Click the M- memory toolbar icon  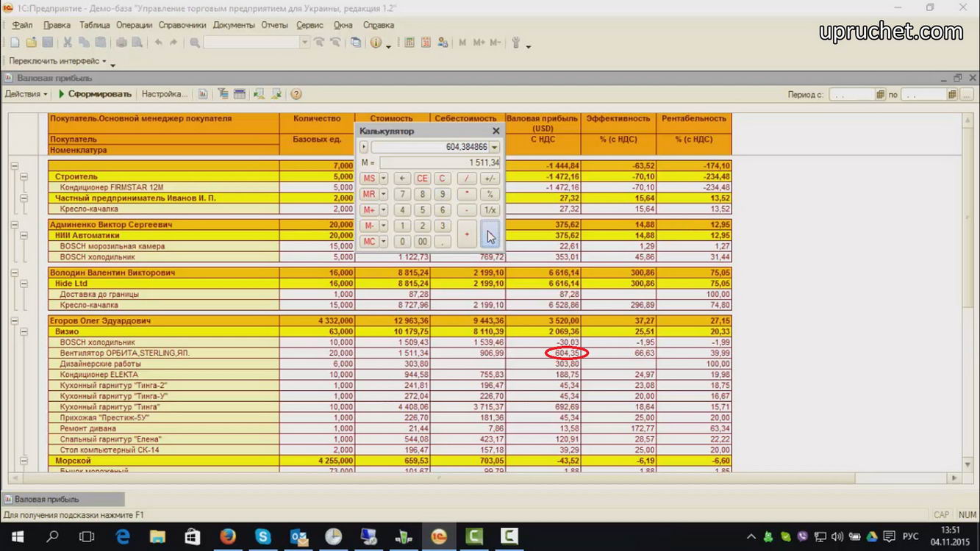pyautogui.click(x=496, y=43)
